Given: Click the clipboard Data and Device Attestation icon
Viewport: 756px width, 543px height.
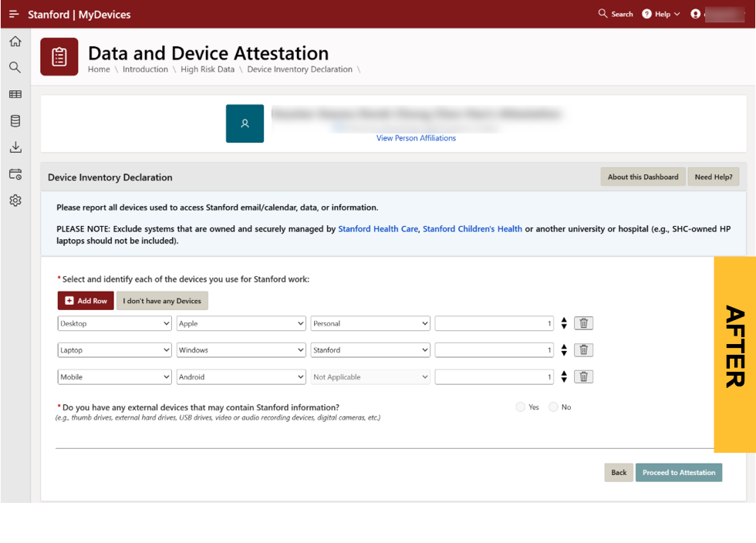Looking at the screenshot, I should [x=59, y=57].
